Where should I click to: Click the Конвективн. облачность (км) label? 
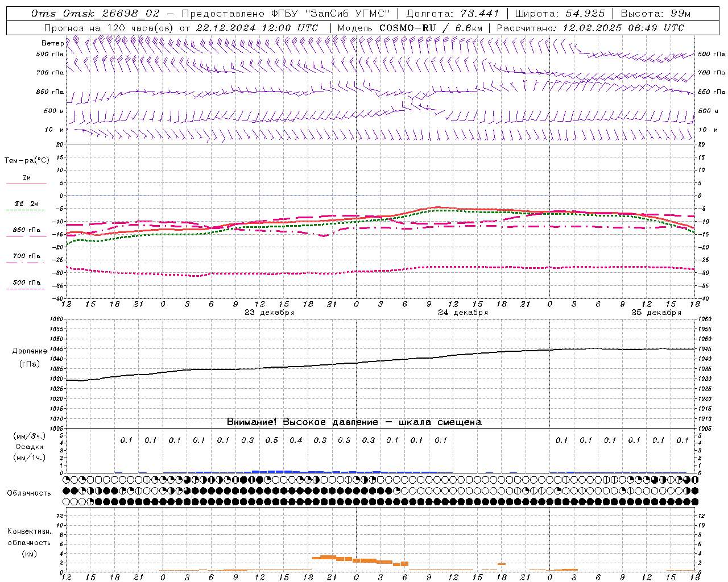[29, 542]
